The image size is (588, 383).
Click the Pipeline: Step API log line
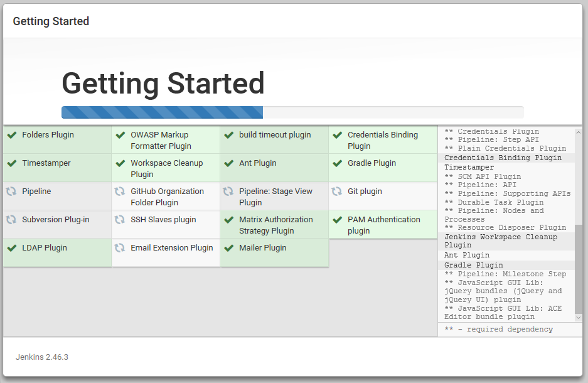click(x=491, y=139)
